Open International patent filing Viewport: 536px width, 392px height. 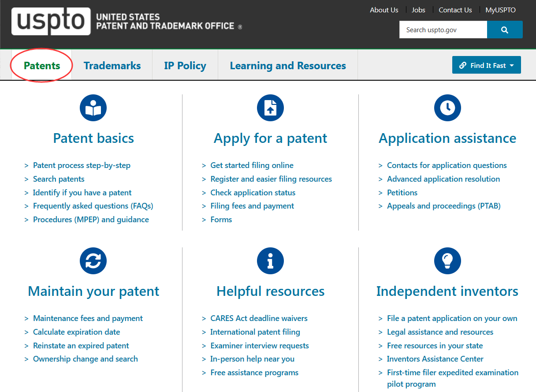[255, 332]
